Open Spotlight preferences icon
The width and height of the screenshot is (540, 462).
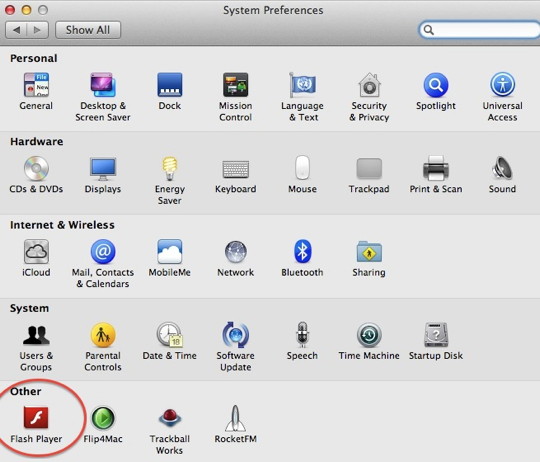coord(436,85)
